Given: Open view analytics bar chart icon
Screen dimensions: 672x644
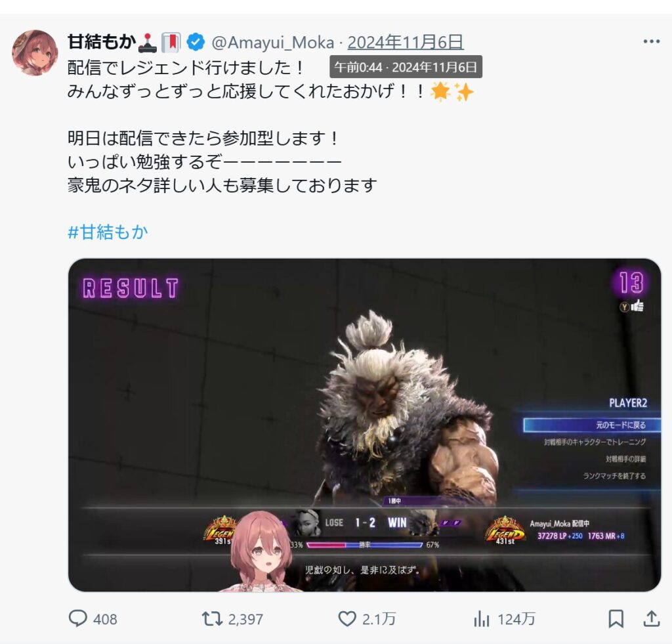Looking at the screenshot, I should pyautogui.click(x=481, y=618).
